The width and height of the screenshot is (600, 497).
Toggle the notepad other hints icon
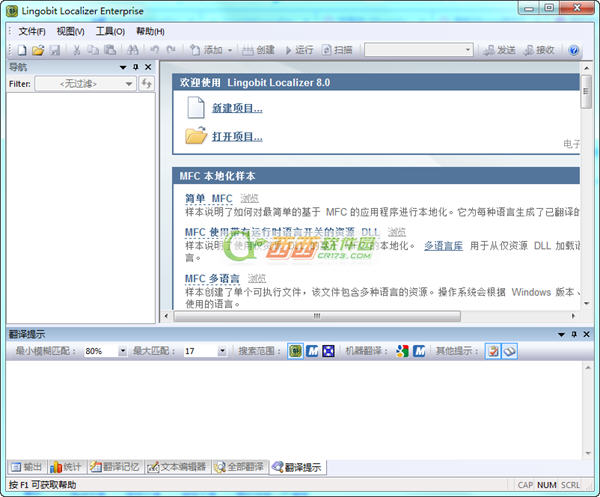pos(493,351)
